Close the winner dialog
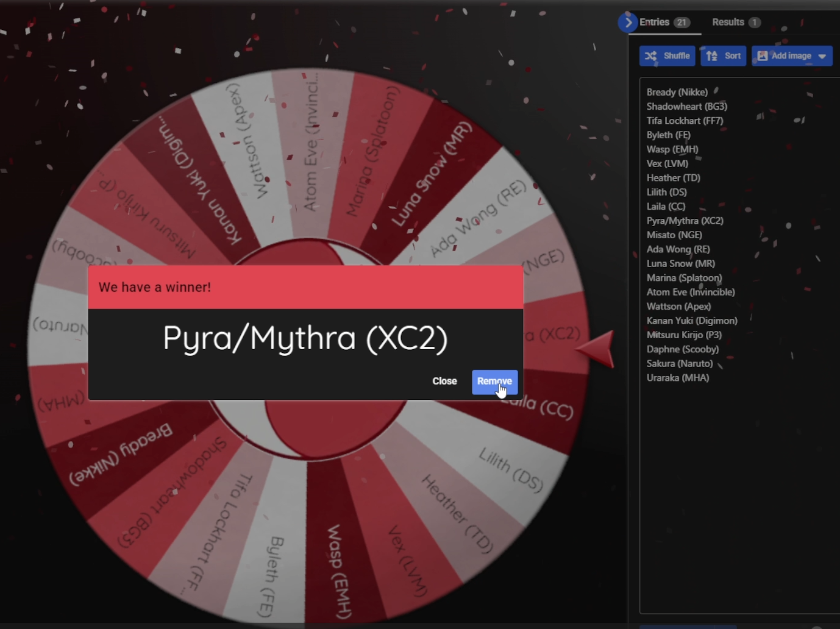This screenshot has width=840, height=629. point(444,382)
